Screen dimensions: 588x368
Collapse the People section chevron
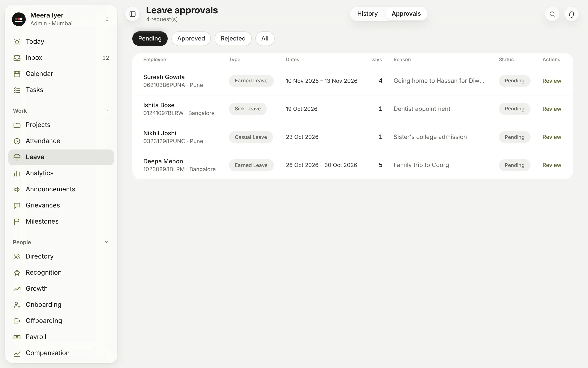click(x=106, y=242)
